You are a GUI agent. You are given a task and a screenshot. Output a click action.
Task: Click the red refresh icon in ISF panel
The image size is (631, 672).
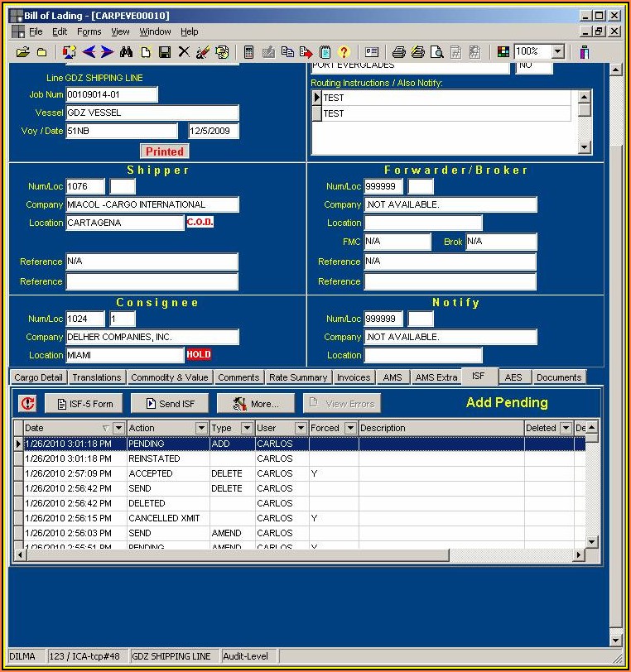27,403
